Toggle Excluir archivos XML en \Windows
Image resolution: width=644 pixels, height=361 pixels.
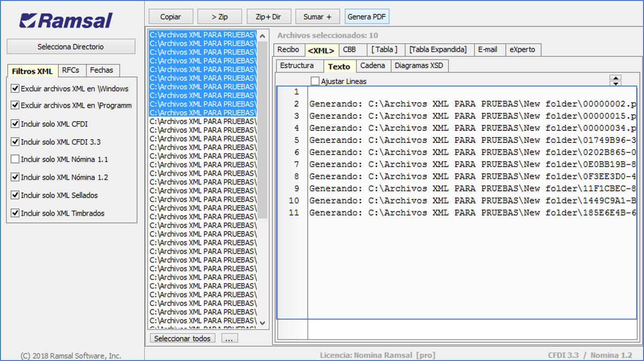tap(15, 89)
